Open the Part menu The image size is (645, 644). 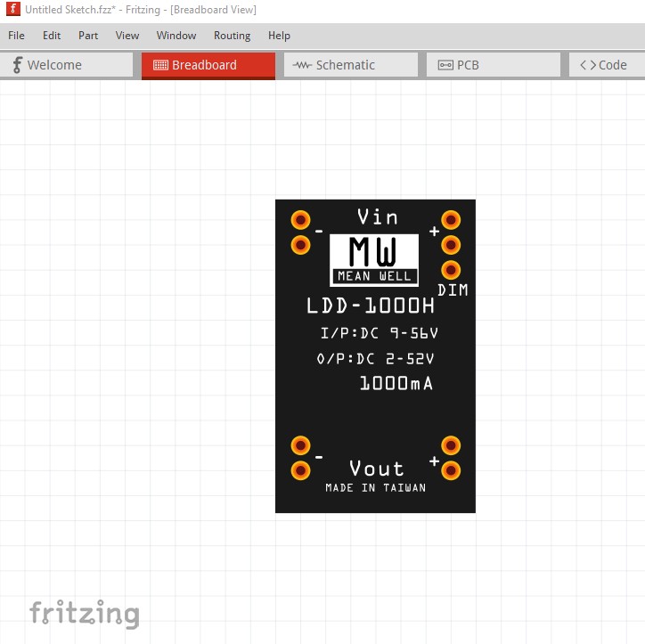pos(88,36)
